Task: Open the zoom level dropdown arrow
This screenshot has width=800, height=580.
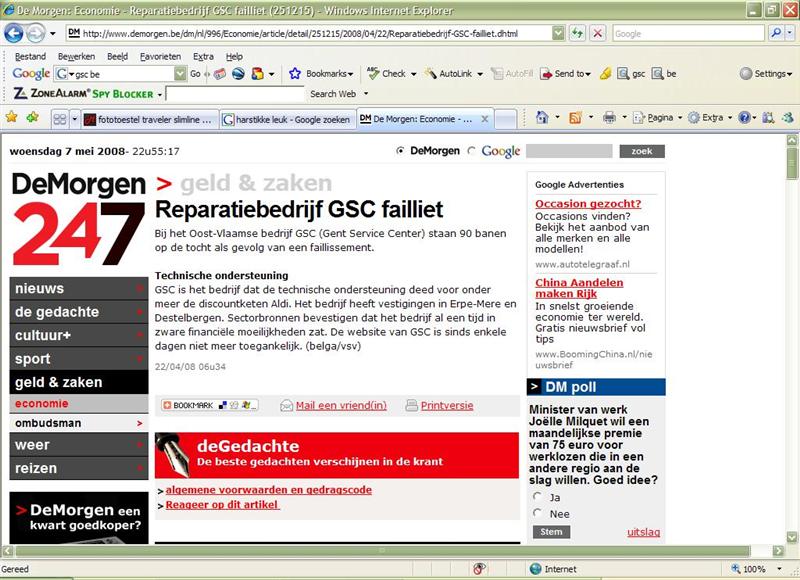Action: tap(779, 569)
